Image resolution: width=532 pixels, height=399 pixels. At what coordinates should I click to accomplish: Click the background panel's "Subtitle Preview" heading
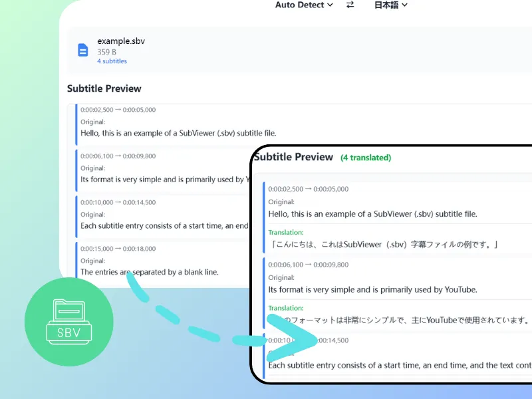click(x=104, y=88)
